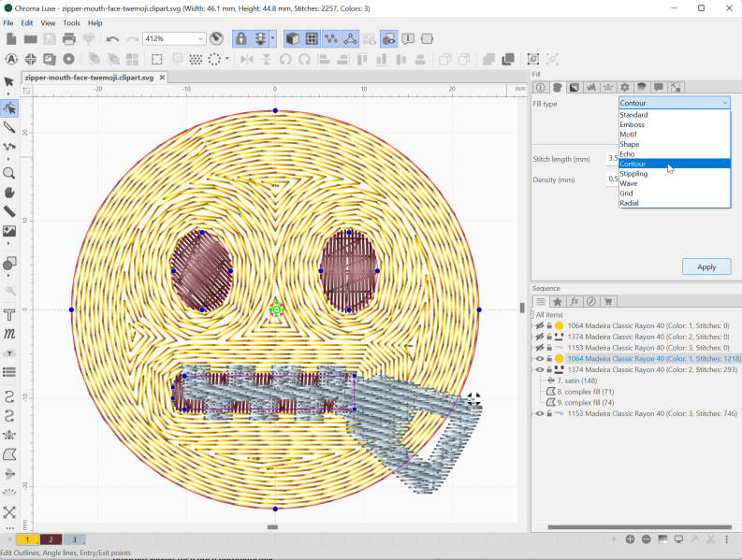Click the Open folder icon

30,38
